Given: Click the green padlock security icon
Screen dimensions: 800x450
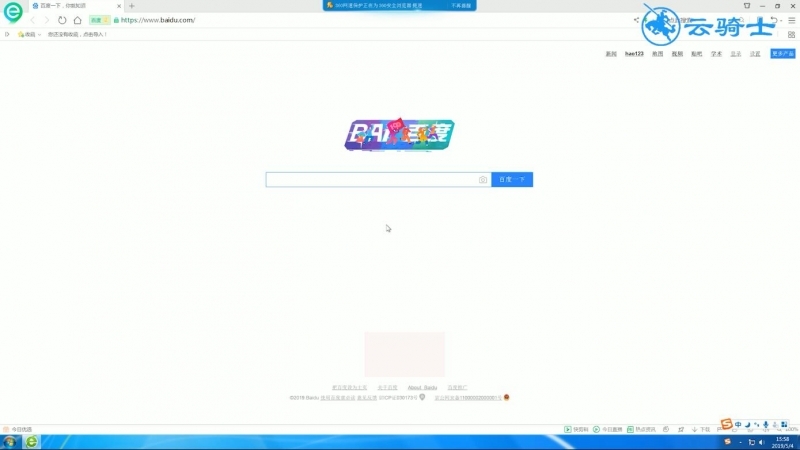Looking at the screenshot, I should [116, 20].
